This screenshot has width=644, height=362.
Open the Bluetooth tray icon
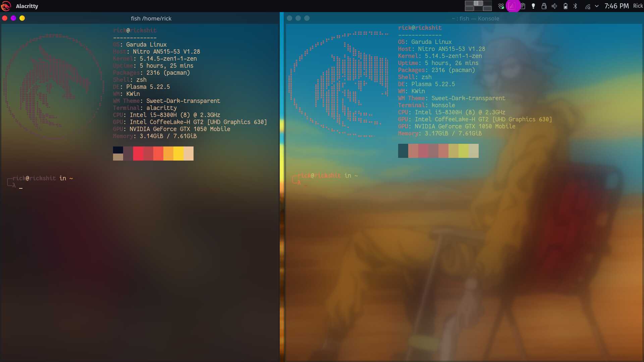[576, 6]
